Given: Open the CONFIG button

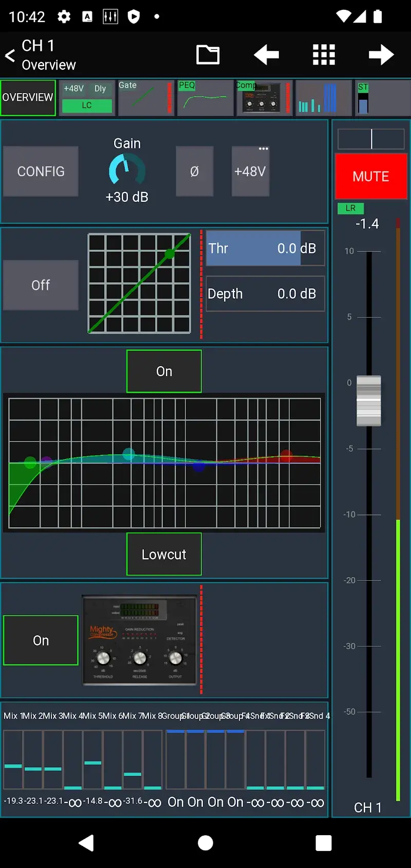Looking at the screenshot, I should click(x=41, y=171).
